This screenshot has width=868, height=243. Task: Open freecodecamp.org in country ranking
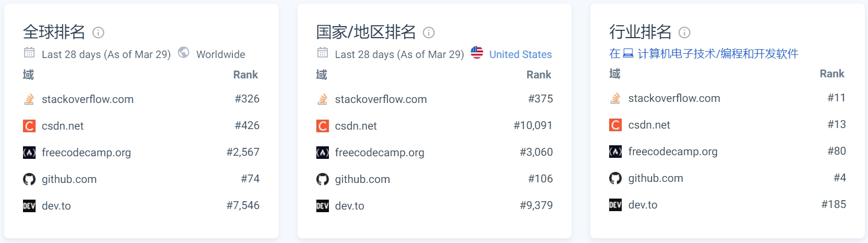[380, 153]
